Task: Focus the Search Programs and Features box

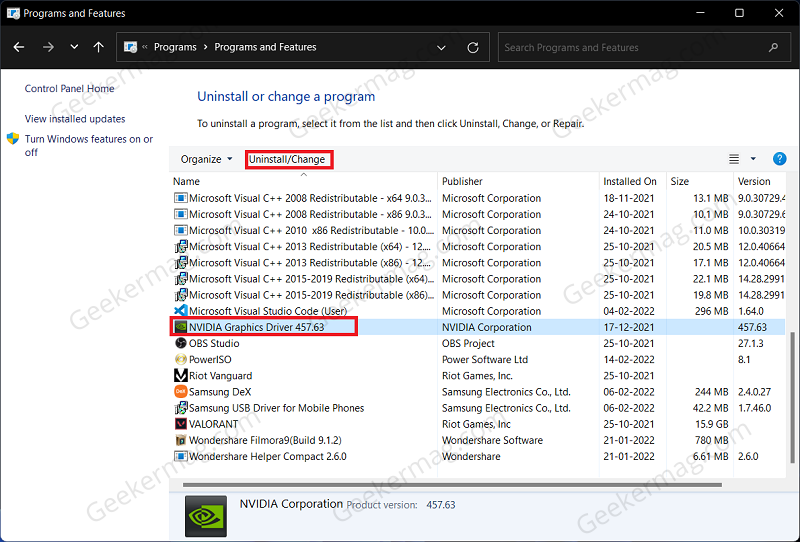Action: click(644, 47)
